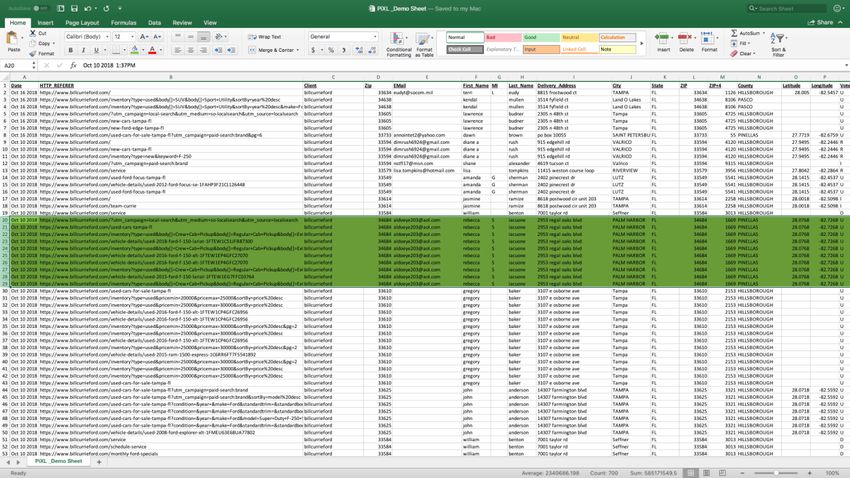Screen dimensions: 850x478
Task: Toggle Underline formatting
Action: [x=96, y=50]
